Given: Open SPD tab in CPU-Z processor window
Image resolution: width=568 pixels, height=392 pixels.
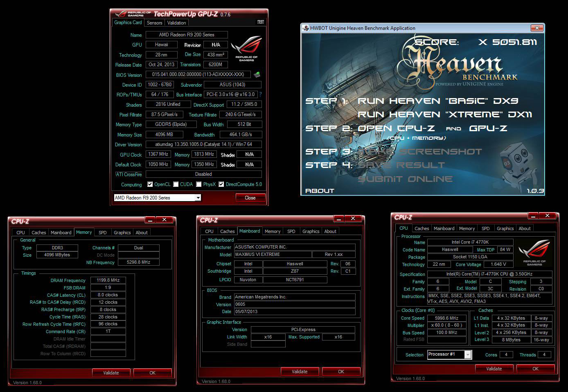Looking at the screenshot, I should point(486,228).
